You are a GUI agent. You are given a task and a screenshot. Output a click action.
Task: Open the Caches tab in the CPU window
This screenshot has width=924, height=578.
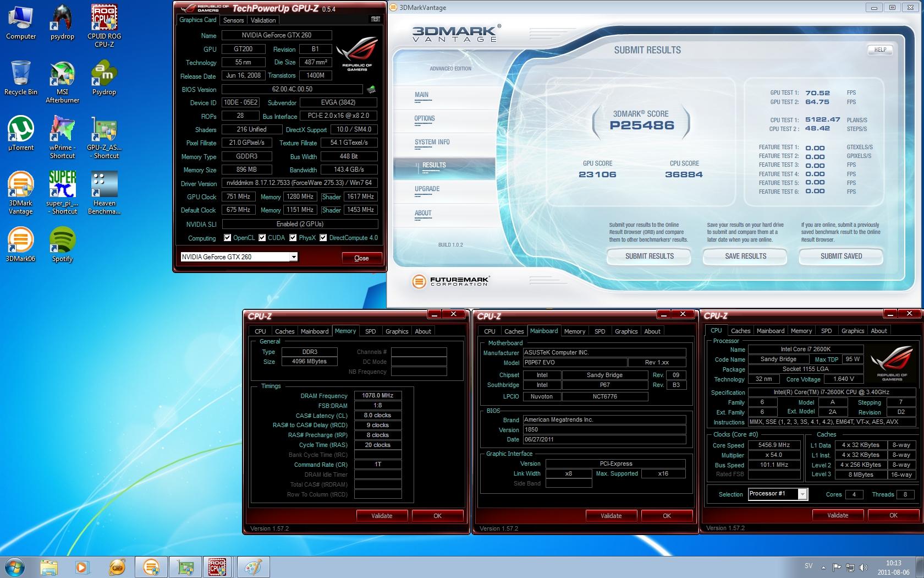click(x=740, y=331)
